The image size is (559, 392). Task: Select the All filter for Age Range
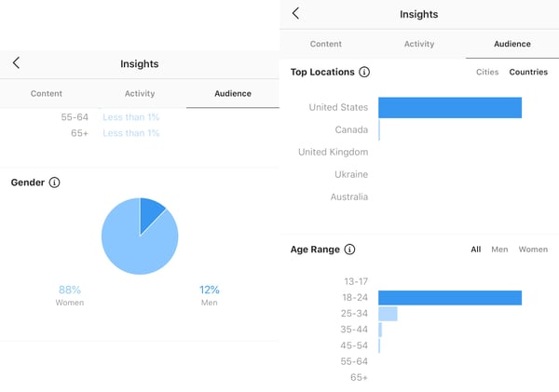475,250
